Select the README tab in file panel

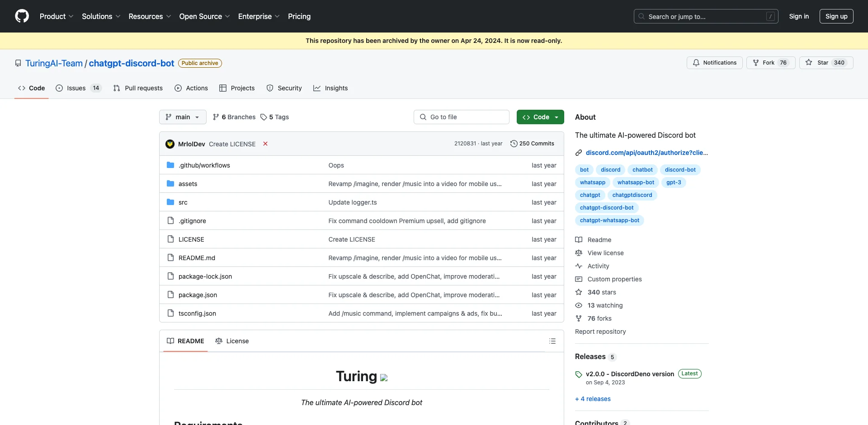tap(185, 341)
